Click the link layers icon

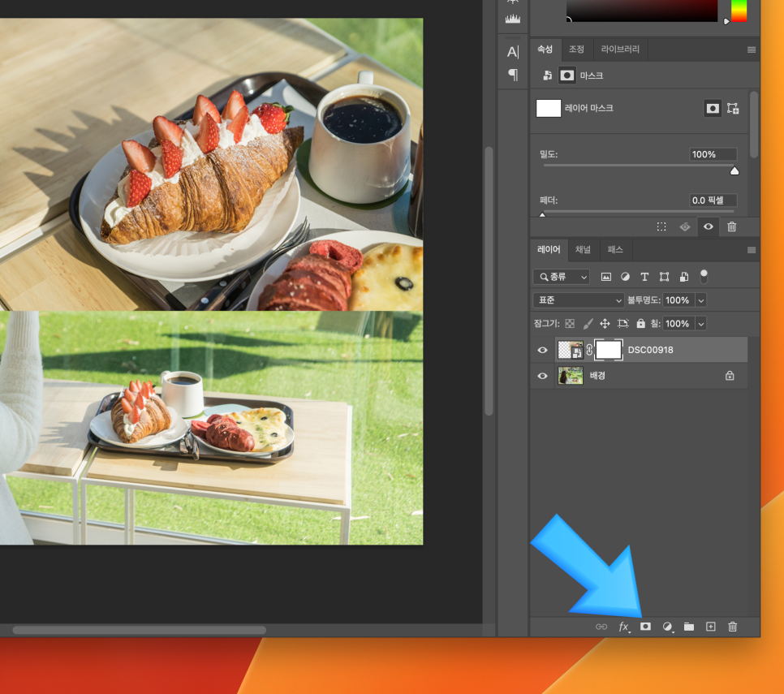click(x=601, y=627)
